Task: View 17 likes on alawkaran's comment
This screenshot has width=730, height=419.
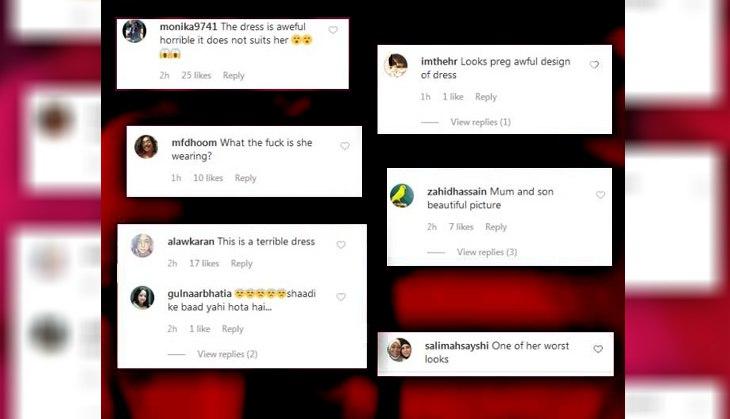Action: (x=204, y=264)
